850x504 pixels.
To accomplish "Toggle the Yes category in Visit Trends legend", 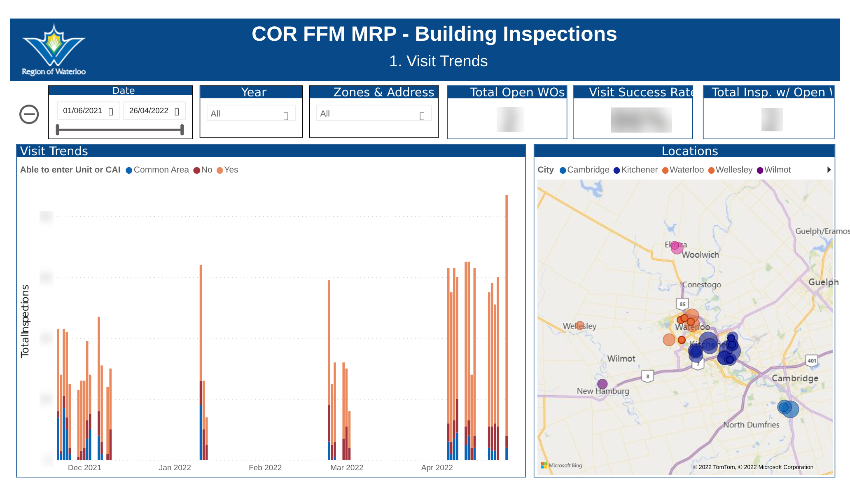I will point(220,170).
